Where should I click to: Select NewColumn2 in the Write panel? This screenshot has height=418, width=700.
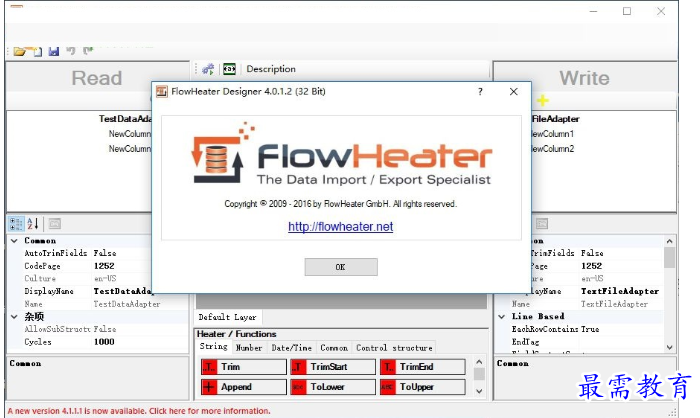[x=553, y=148]
